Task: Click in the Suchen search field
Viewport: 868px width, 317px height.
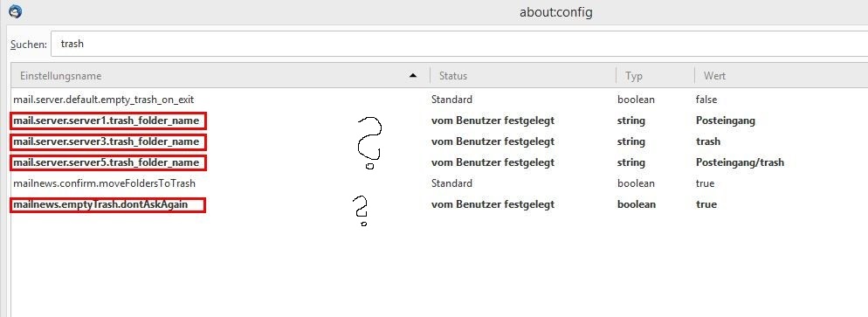Action: 459,44
